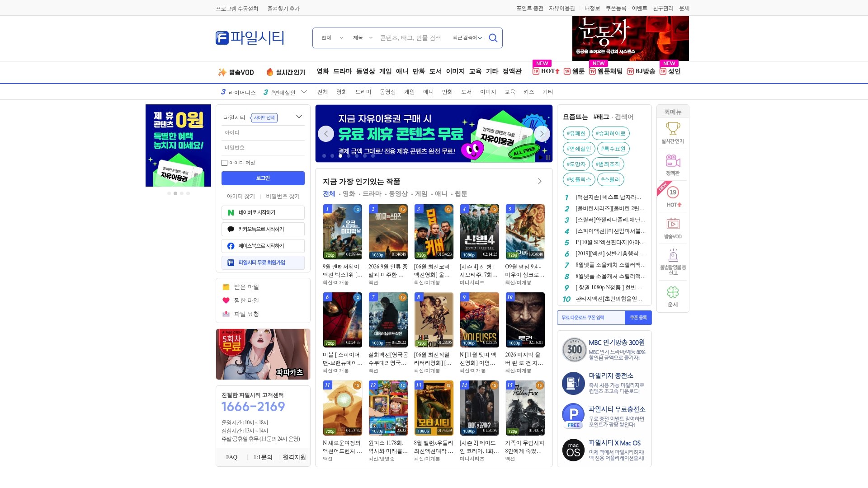This screenshot has height=488, width=868.
Task: Open 비밀번호 찾기 link
Action: point(283,197)
